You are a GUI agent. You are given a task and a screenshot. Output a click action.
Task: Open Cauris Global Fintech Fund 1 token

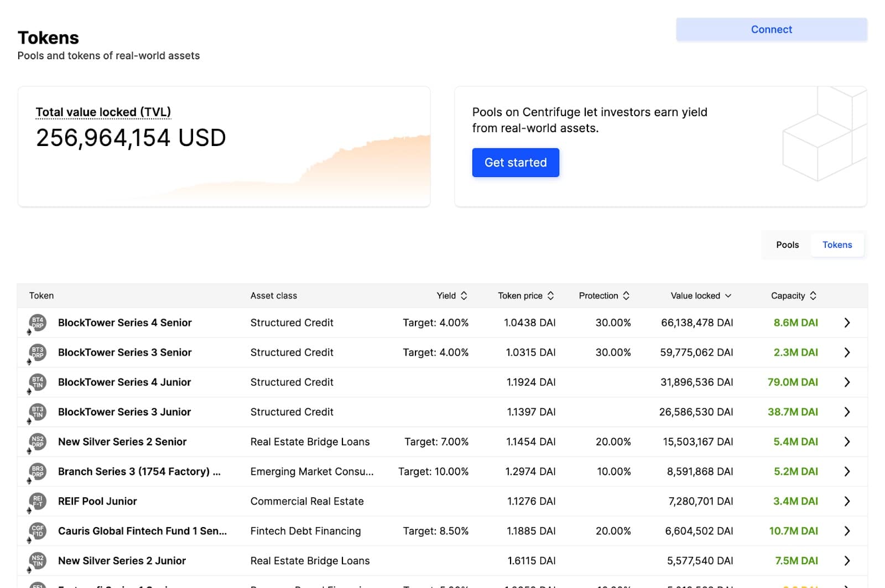(142, 531)
